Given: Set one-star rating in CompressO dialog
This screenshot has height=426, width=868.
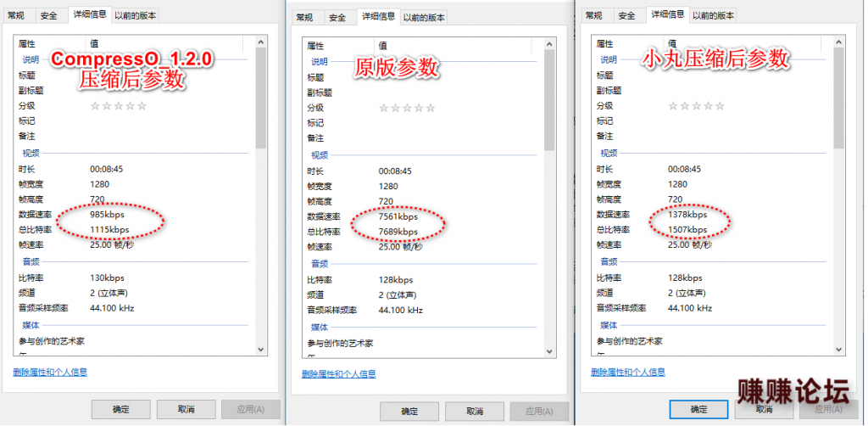Looking at the screenshot, I should click(x=95, y=106).
